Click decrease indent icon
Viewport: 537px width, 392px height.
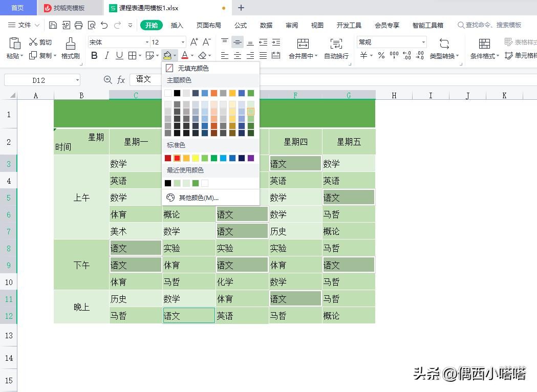coord(263,42)
